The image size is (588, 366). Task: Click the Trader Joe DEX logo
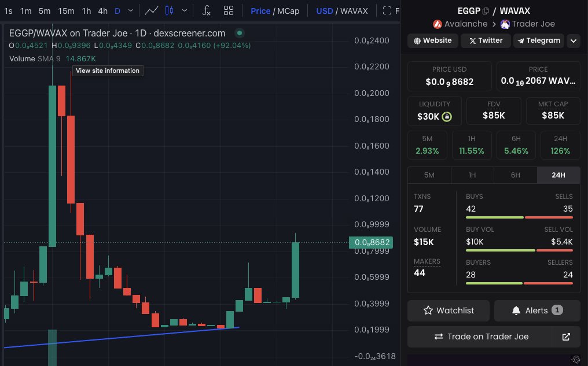pos(505,24)
